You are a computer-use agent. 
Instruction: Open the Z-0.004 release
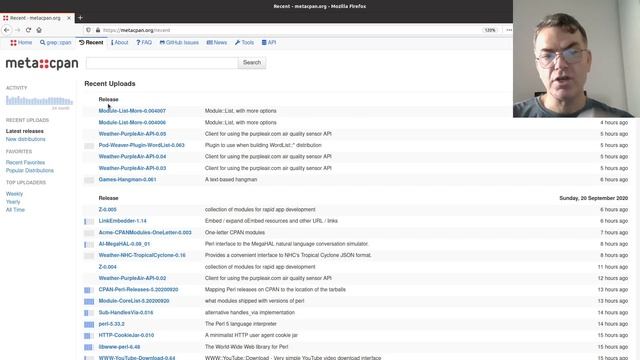coord(107,267)
